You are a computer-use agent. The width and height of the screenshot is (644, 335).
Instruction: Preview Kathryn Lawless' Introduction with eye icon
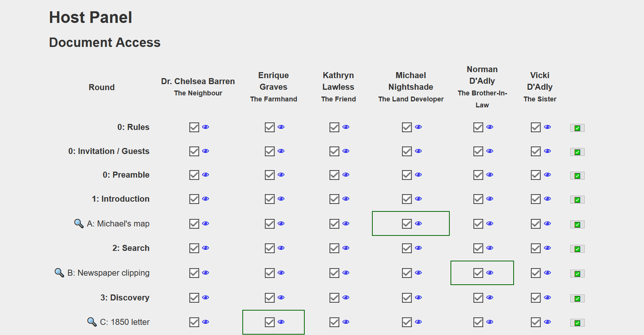point(346,199)
